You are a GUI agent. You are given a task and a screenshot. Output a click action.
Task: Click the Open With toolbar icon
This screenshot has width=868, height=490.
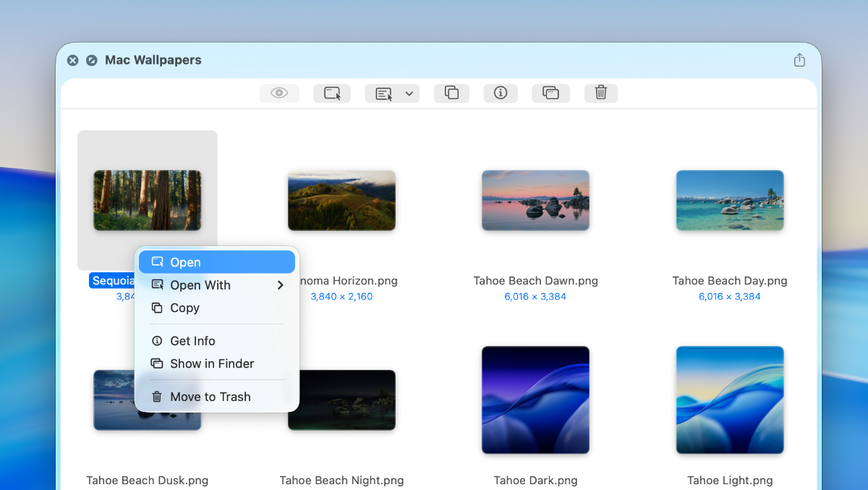pyautogui.click(x=384, y=93)
